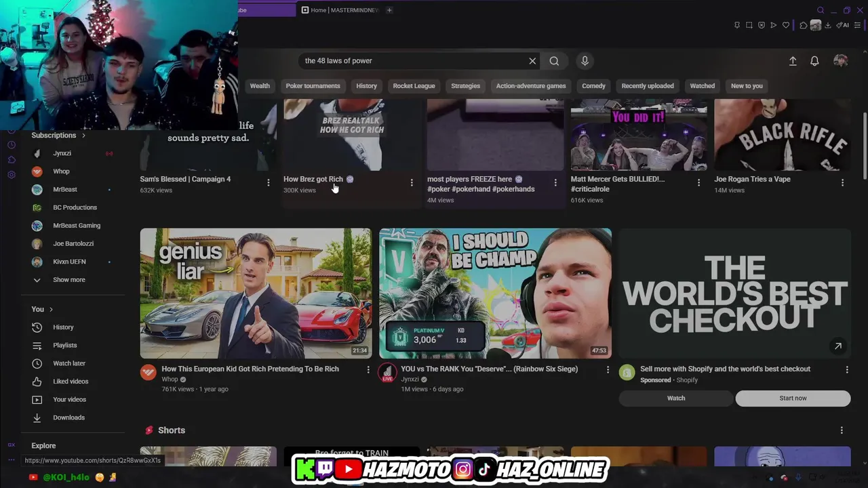Screen dimensions: 868x488
Task: Expand the Subscriptions section chevron
Action: 83,136
